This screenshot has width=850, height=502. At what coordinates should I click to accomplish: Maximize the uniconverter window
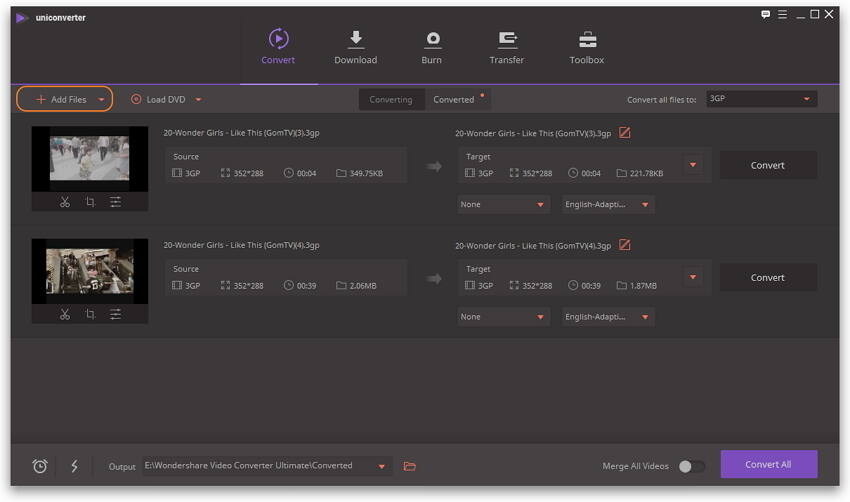coord(814,15)
